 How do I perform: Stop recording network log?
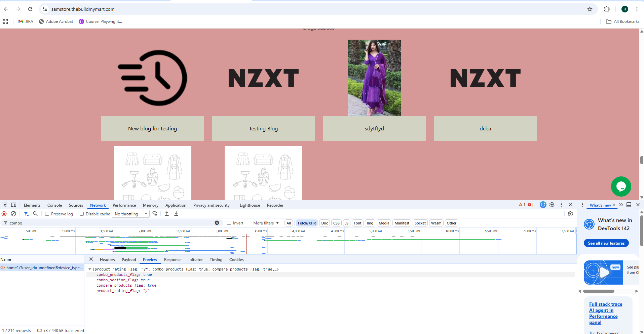4,214
